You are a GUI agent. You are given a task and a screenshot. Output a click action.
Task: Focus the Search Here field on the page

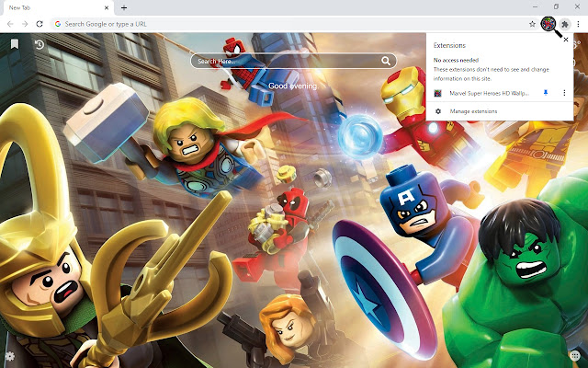[293, 62]
